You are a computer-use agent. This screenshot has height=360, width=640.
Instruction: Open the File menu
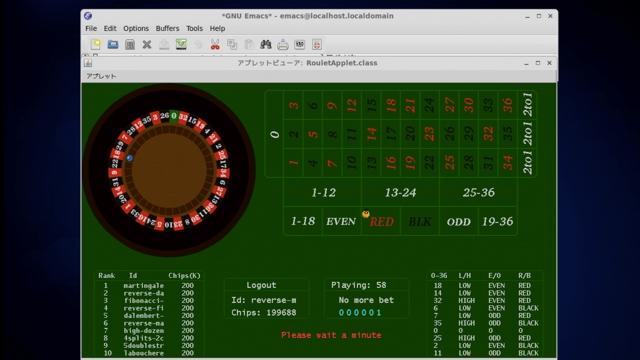[91, 28]
